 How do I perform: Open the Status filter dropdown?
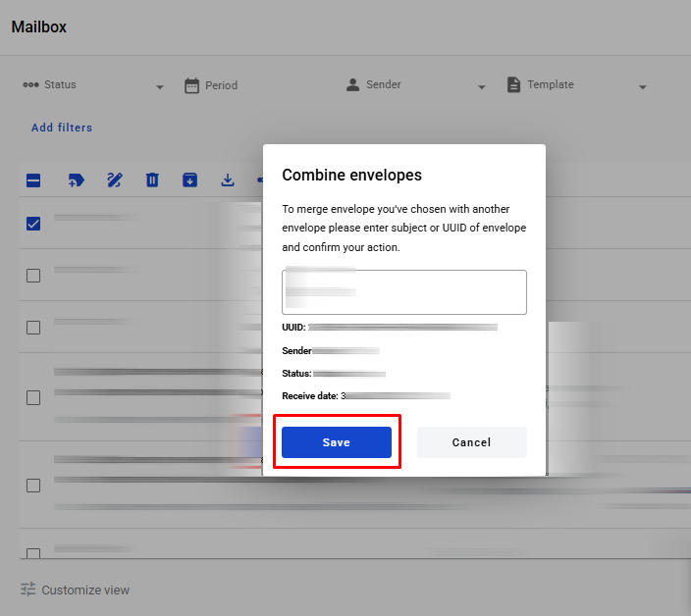point(93,85)
